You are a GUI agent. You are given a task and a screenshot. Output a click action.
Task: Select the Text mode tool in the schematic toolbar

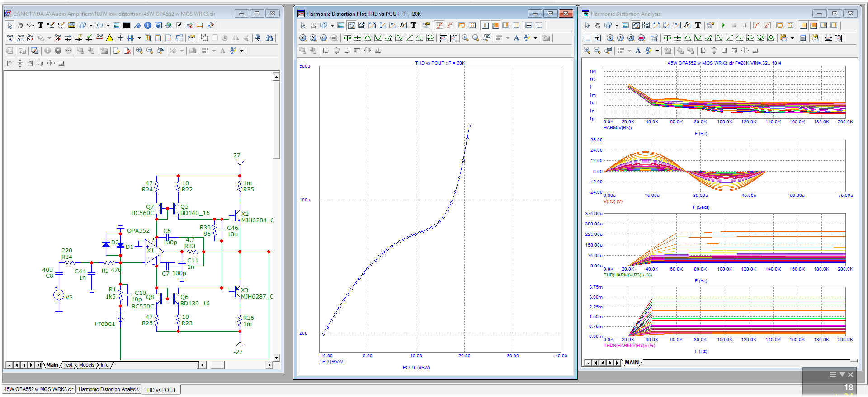click(x=41, y=25)
